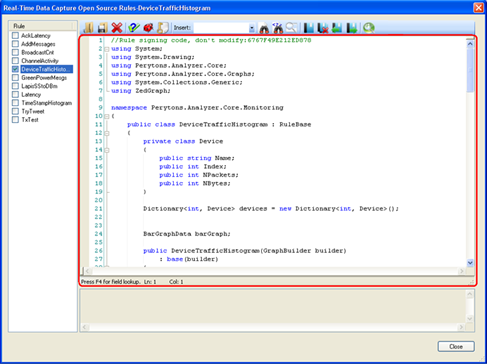Open the Insert dropdown list
Image resolution: width=487 pixels, height=364 pixels.
(252, 28)
